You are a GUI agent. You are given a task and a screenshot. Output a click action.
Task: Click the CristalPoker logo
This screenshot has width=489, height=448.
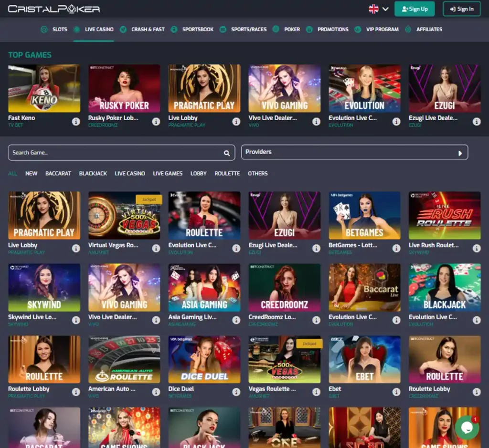tap(54, 9)
